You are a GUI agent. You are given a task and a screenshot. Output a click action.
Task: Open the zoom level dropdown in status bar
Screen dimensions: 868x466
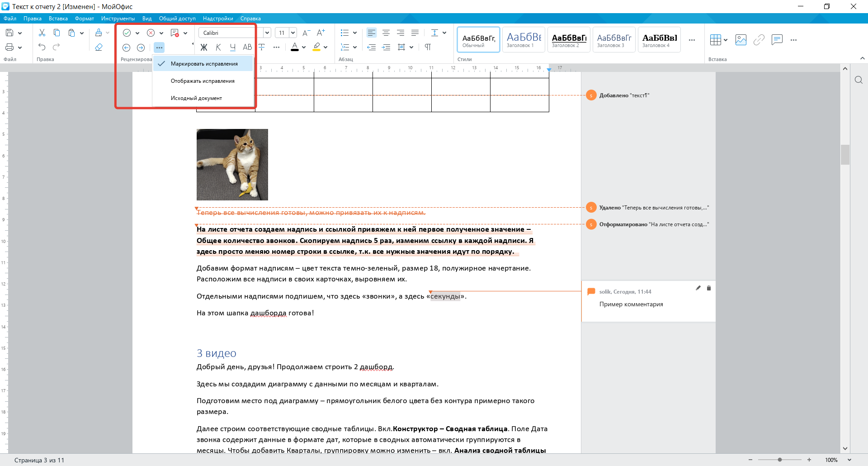[849, 460]
